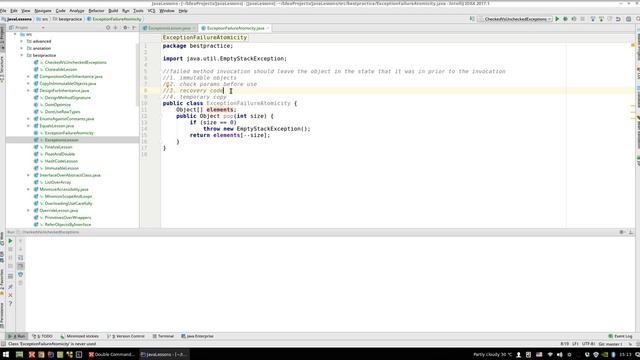
Task: Open the run configuration CheckedVsUncheckedExceptions dropdown
Action: (x=515, y=19)
